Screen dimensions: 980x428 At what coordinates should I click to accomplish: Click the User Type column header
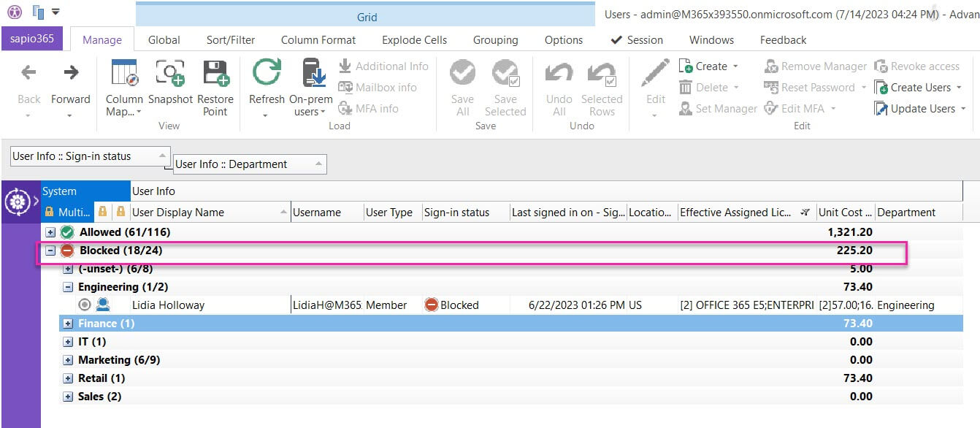[393, 213]
